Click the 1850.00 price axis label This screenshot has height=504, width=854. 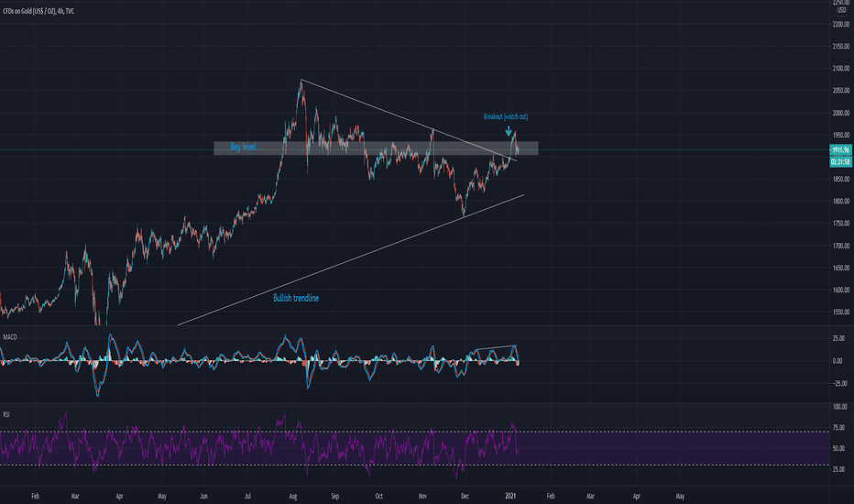click(841, 180)
